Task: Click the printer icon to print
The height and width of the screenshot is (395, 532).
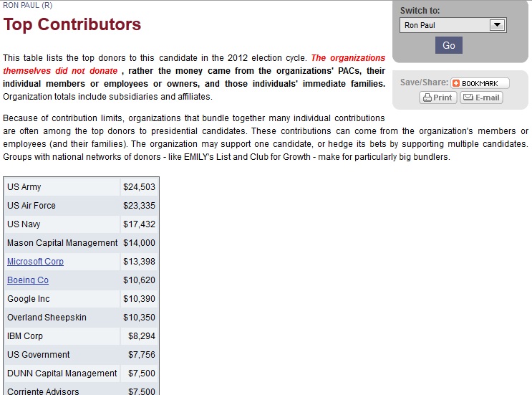Action: click(x=427, y=97)
